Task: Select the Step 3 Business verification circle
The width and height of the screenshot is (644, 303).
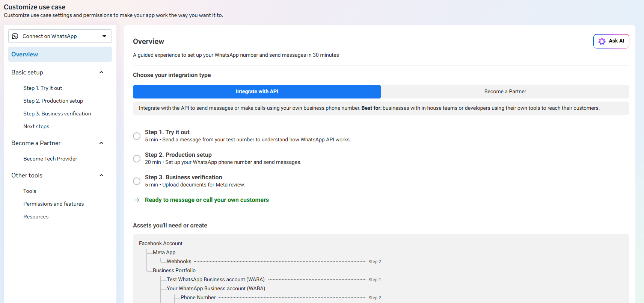Action: pyautogui.click(x=137, y=181)
